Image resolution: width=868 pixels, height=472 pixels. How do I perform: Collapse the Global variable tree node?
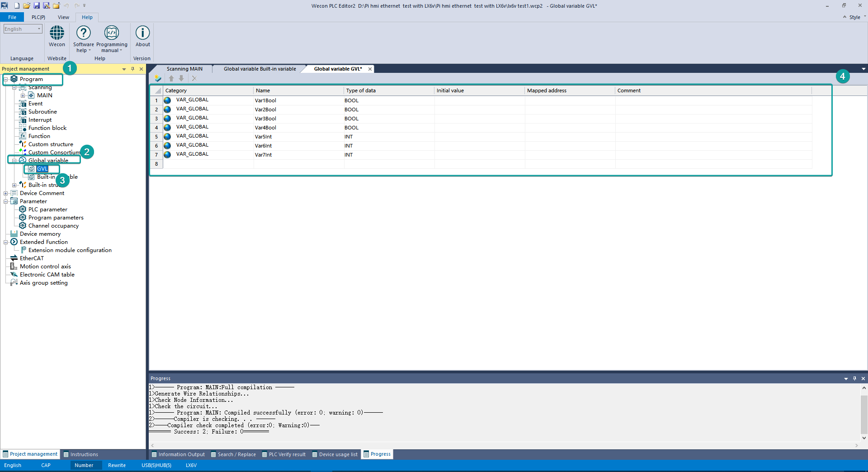[14, 161]
